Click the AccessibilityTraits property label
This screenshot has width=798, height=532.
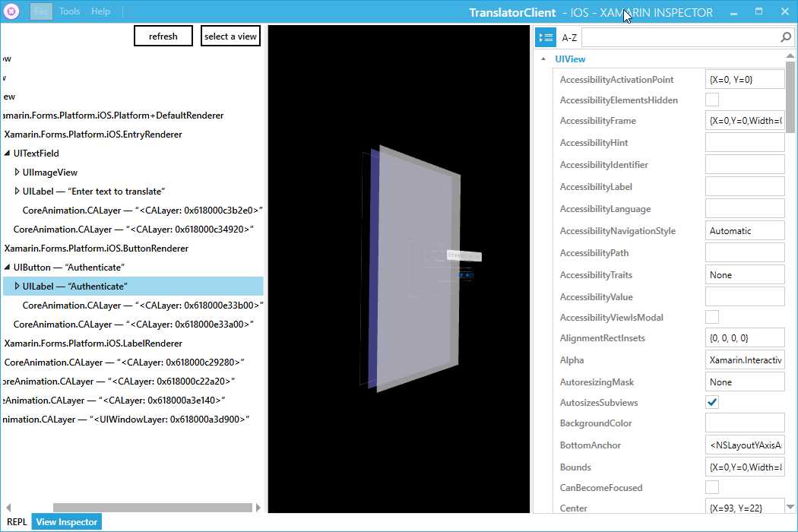(x=596, y=275)
